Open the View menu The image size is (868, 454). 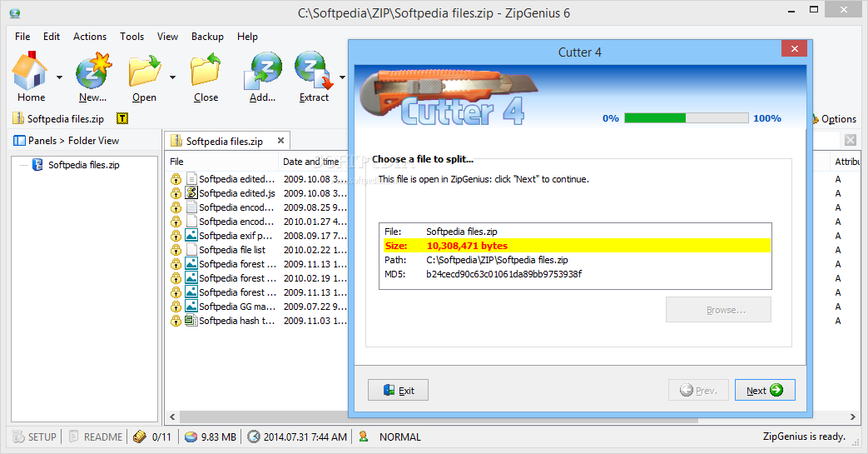coord(167,37)
